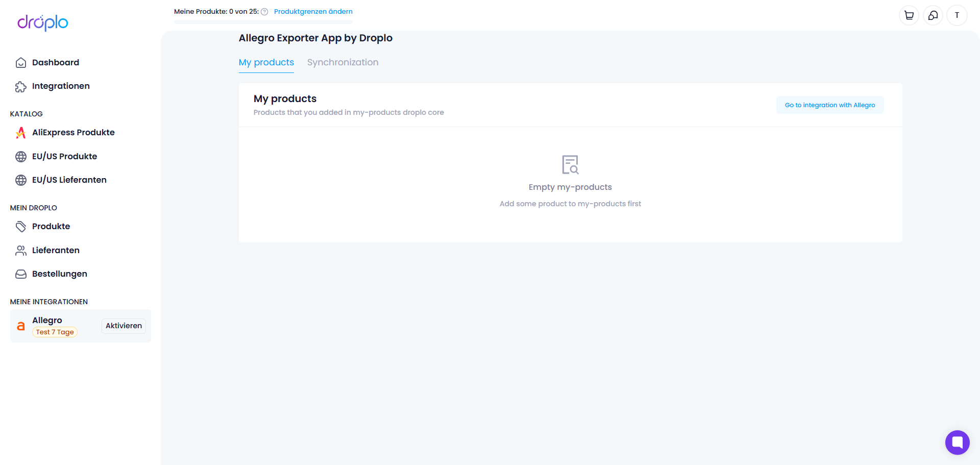Click the people icon beside Lieferanten
Viewport: 980px width, 465px height.
pyautogui.click(x=21, y=251)
